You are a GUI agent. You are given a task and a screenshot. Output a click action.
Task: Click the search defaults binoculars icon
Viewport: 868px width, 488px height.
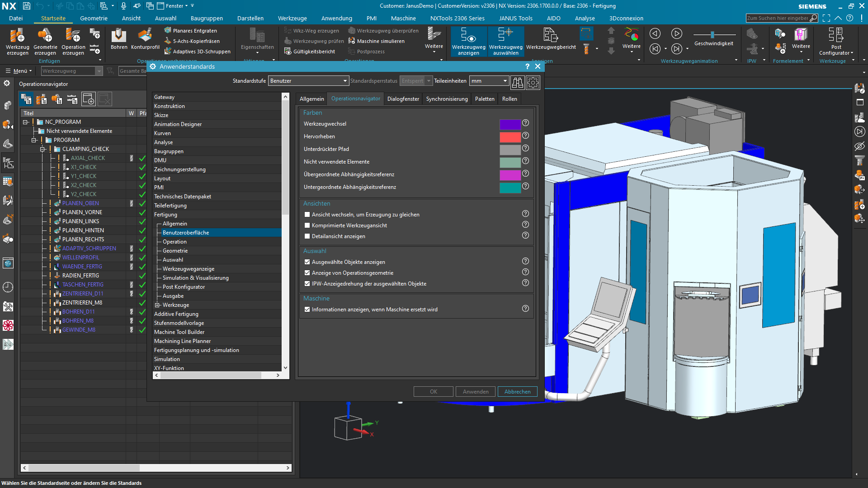point(517,82)
